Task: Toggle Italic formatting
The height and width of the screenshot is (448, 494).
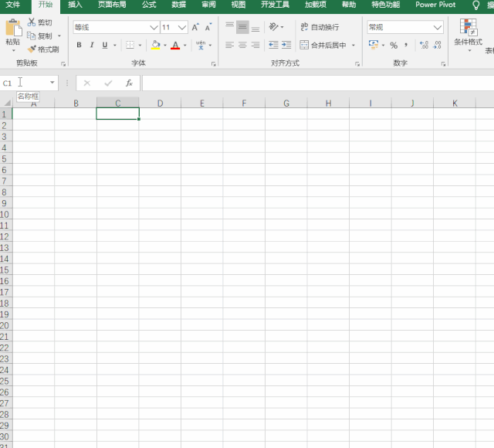Action: (x=92, y=45)
